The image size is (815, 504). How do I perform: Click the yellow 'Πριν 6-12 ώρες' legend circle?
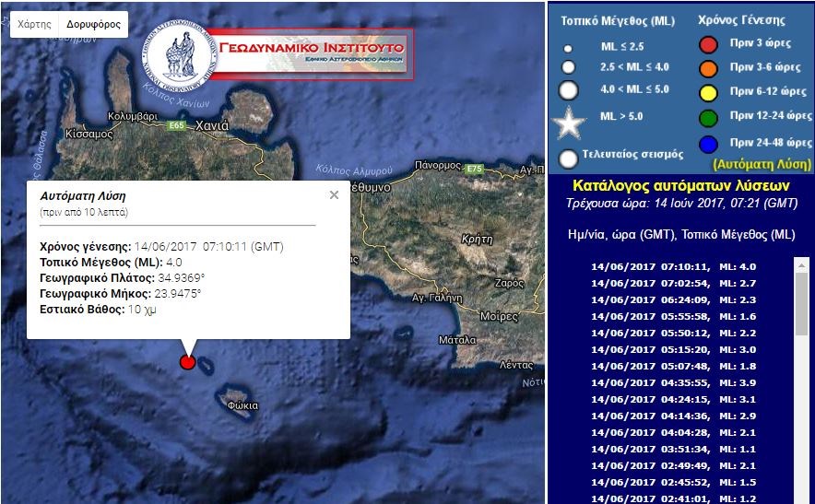[x=709, y=92]
